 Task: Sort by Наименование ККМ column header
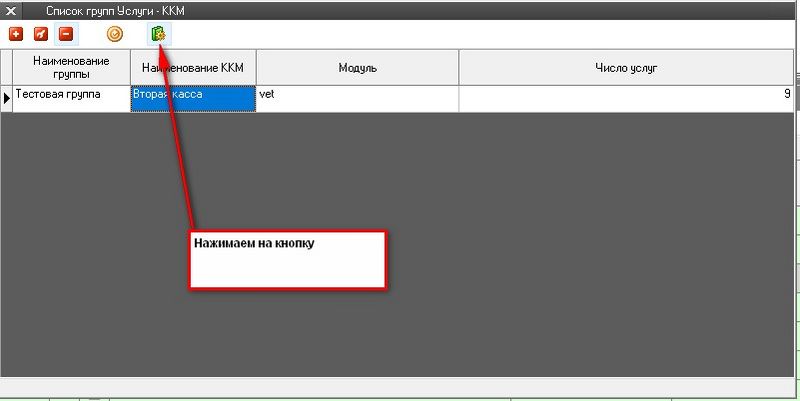(x=194, y=68)
